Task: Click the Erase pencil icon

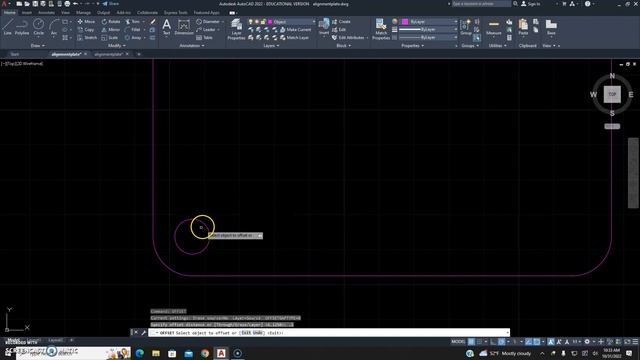Action: [x=153, y=22]
